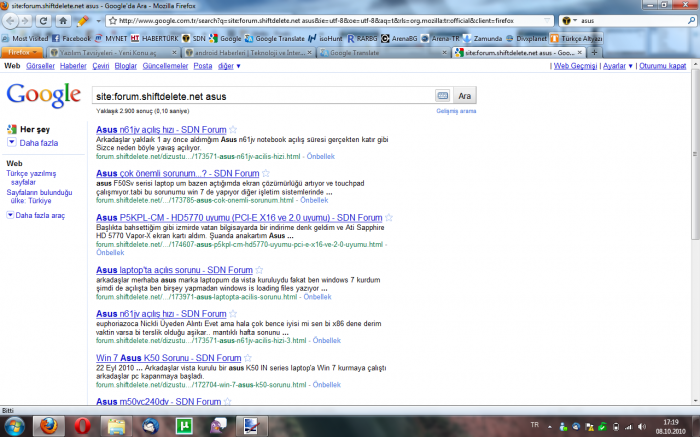The width and height of the screenshot is (700, 437).
Task: Click the Oturumu kapat link
Action: (x=662, y=66)
